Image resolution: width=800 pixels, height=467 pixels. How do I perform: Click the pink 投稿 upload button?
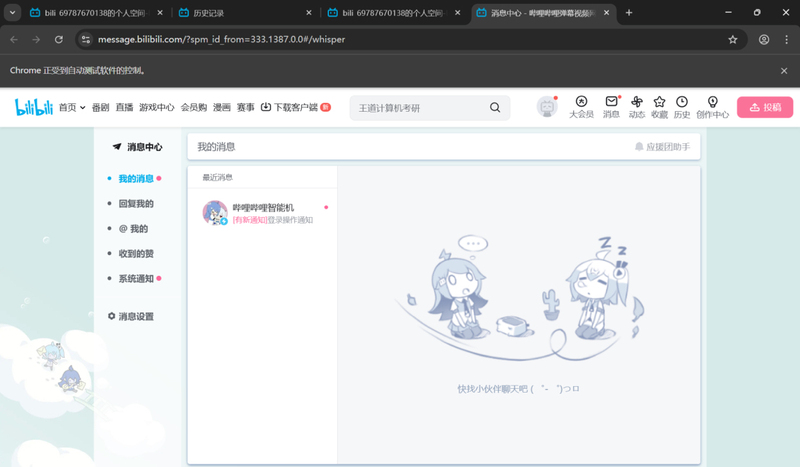(x=765, y=107)
